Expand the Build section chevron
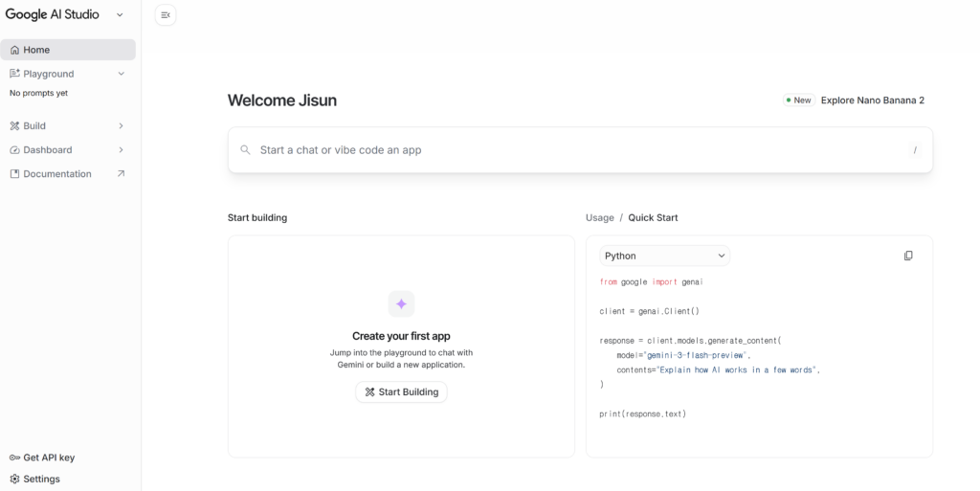Viewport: 980px width, 491px height. click(x=122, y=126)
